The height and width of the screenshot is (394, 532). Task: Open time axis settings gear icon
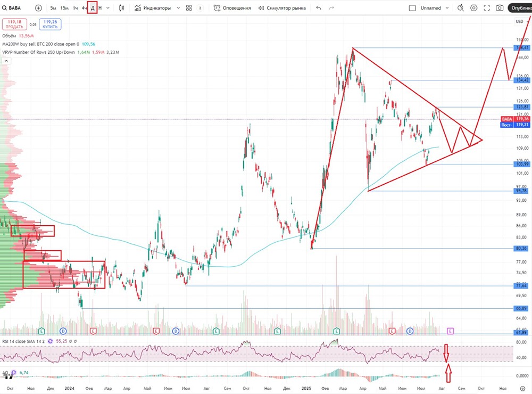coord(522,388)
